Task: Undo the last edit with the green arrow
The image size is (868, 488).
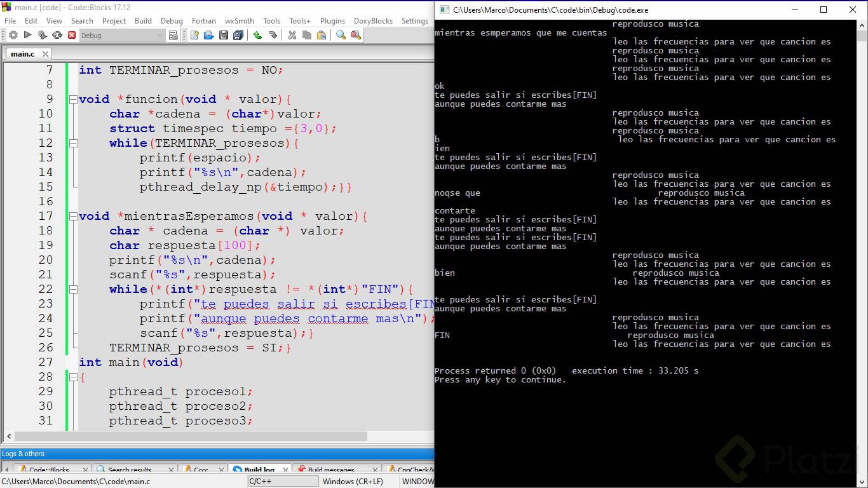Action: [x=257, y=36]
